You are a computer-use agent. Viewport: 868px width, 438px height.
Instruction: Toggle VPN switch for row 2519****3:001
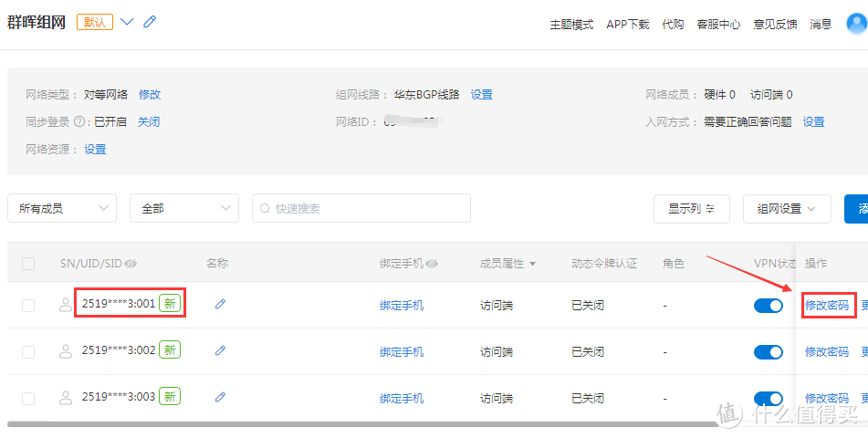769,306
